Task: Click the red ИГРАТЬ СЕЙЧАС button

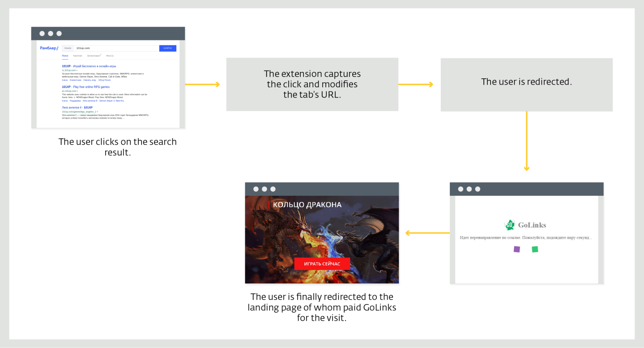Action: pos(322,264)
